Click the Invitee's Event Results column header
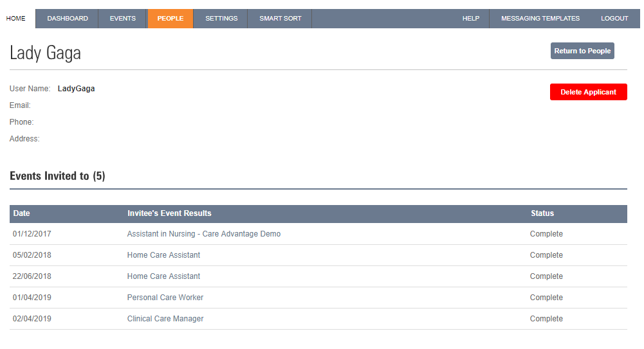This screenshot has height=349, width=644. [x=169, y=213]
